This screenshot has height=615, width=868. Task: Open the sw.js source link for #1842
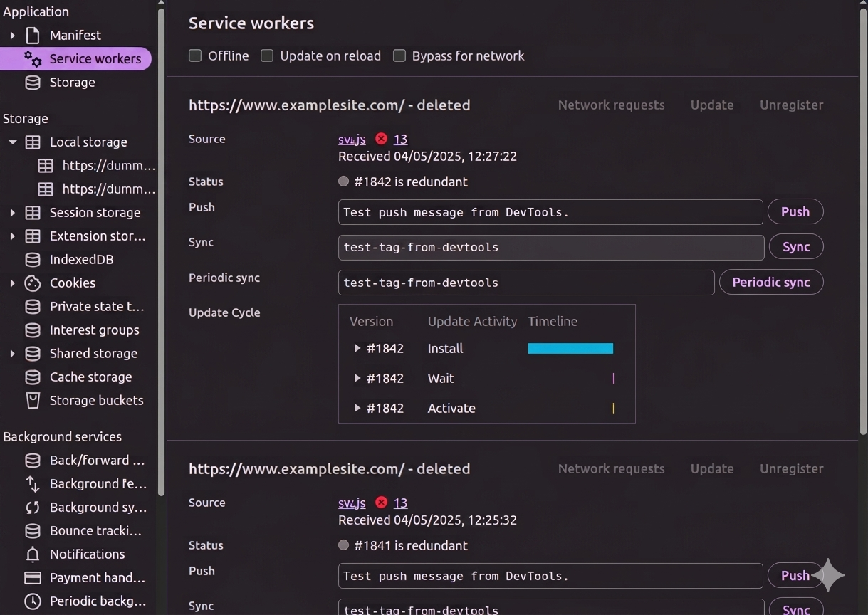(x=352, y=139)
